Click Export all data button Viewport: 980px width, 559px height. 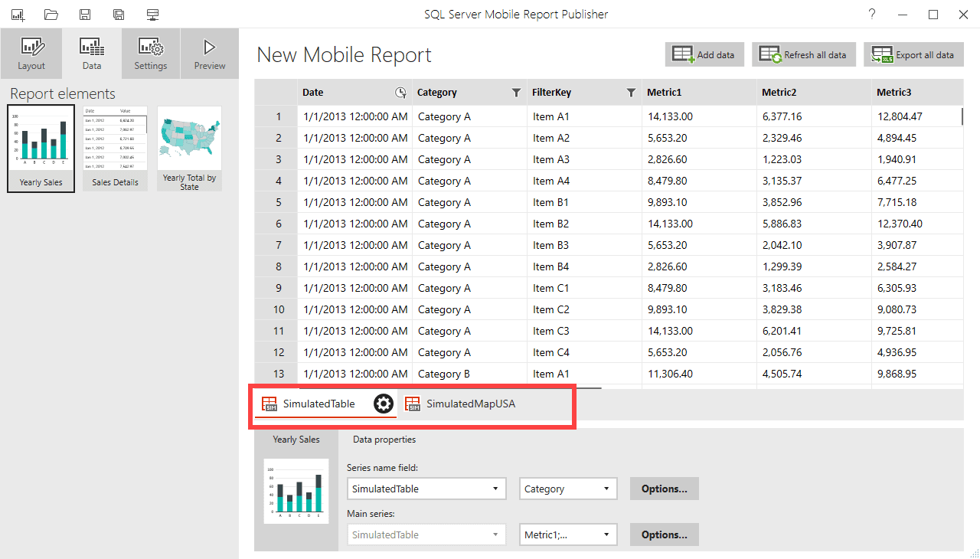[913, 54]
